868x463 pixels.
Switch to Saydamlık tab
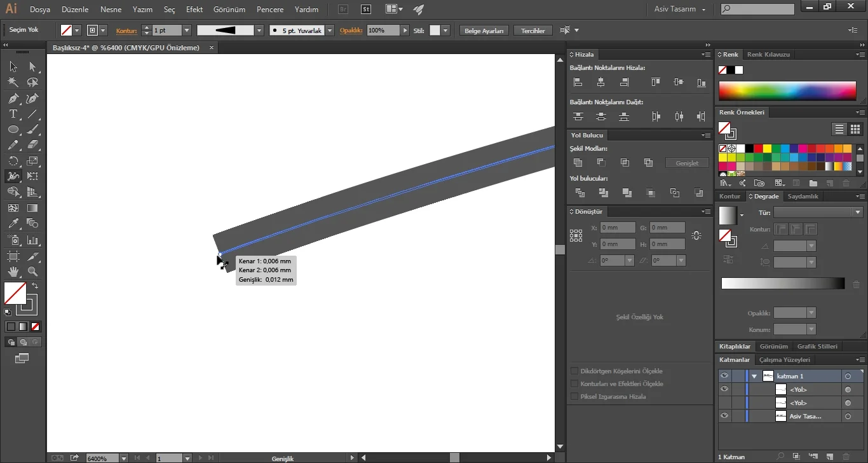point(803,197)
